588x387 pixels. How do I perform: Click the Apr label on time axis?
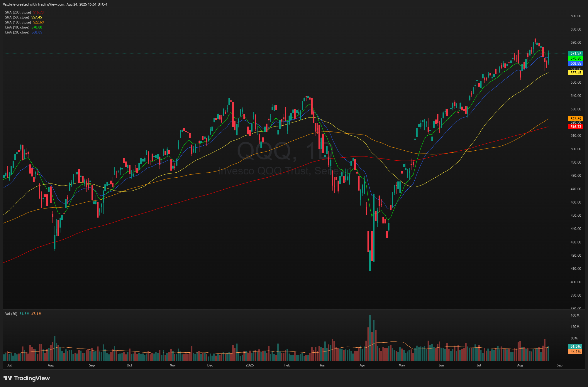(x=362, y=365)
